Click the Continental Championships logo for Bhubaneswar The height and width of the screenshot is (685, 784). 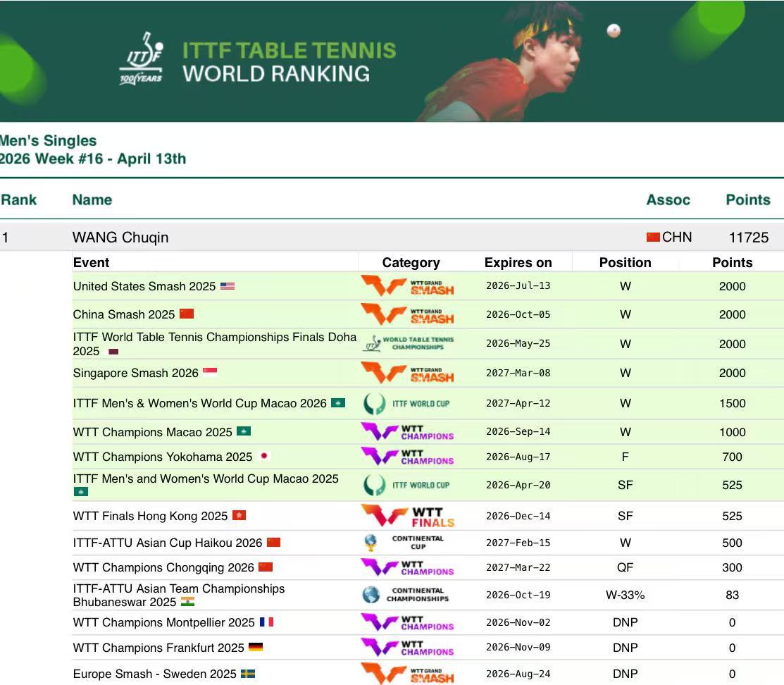click(406, 594)
